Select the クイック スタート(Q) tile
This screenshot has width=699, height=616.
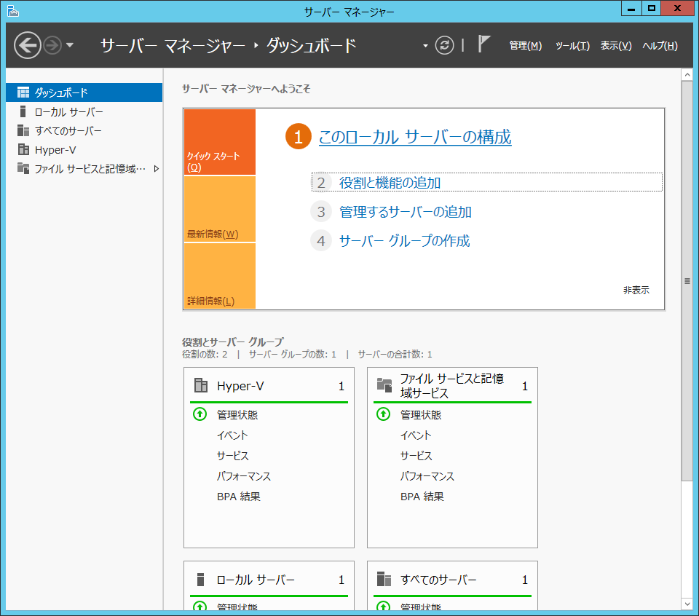(x=220, y=142)
